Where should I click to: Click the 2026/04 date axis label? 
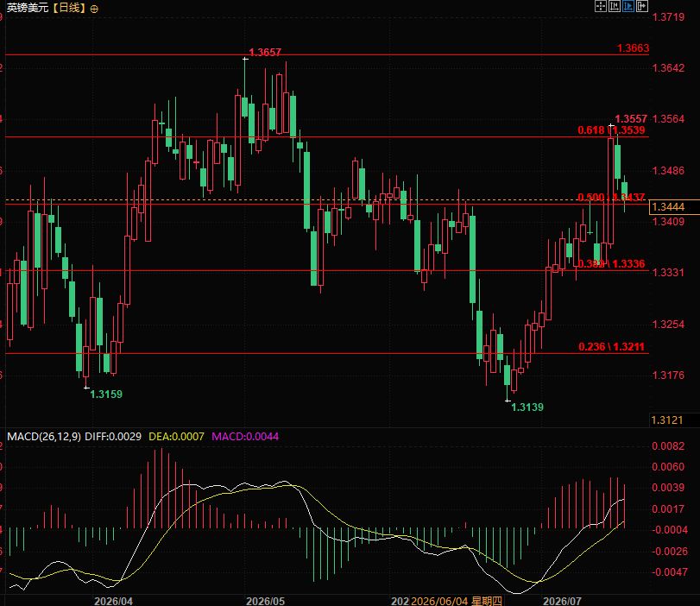(x=113, y=601)
